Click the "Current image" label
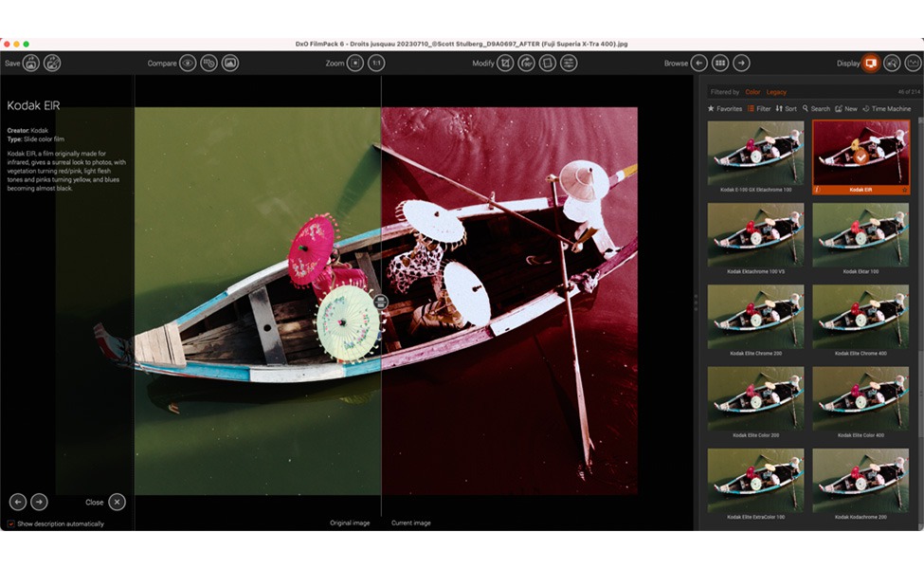 410,523
